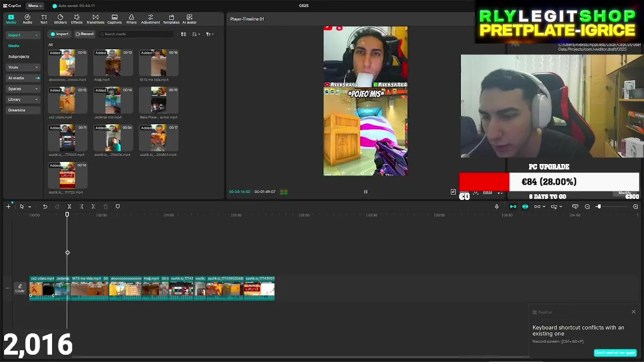The height and width of the screenshot is (362, 644).
Task: Open the CapCut Menu dropdown
Action: (x=35, y=6)
